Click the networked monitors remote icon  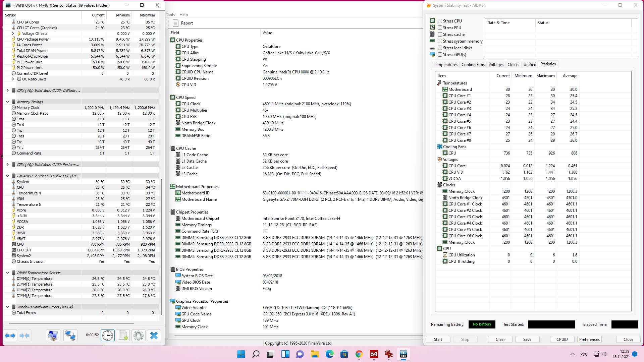coord(70,336)
